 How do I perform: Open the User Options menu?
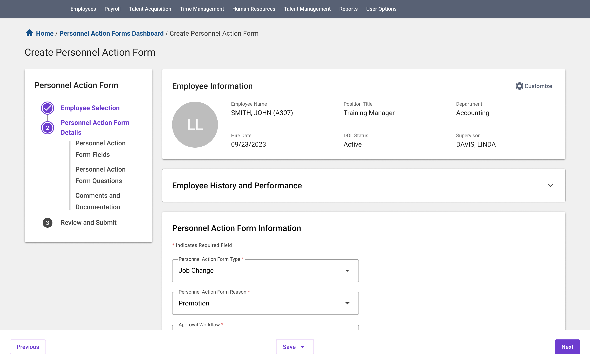[381, 9]
